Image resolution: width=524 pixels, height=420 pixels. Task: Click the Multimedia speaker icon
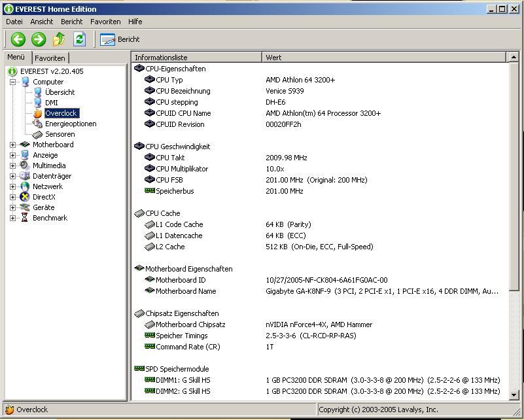(x=25, y=166)
